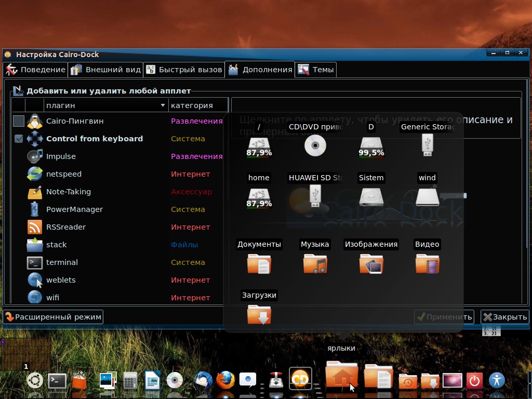Click the Расширенный режим button

click(53, 317)
